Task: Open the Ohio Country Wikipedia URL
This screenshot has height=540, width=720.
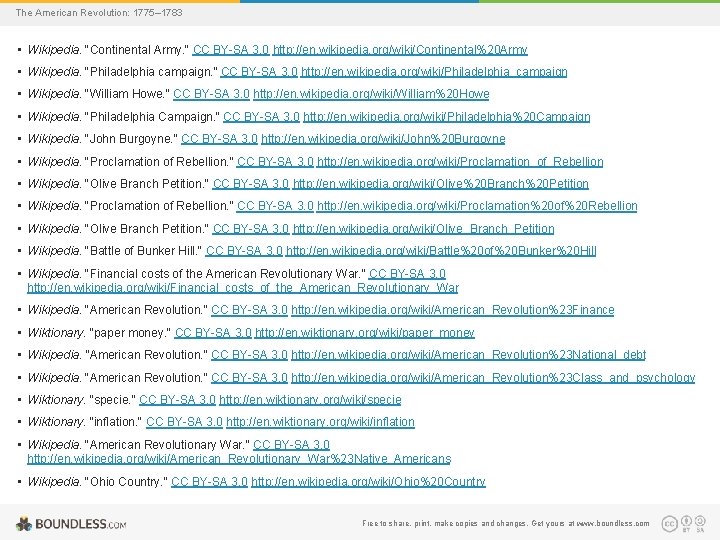Action: pyautogui.click(x=368, y=482)
